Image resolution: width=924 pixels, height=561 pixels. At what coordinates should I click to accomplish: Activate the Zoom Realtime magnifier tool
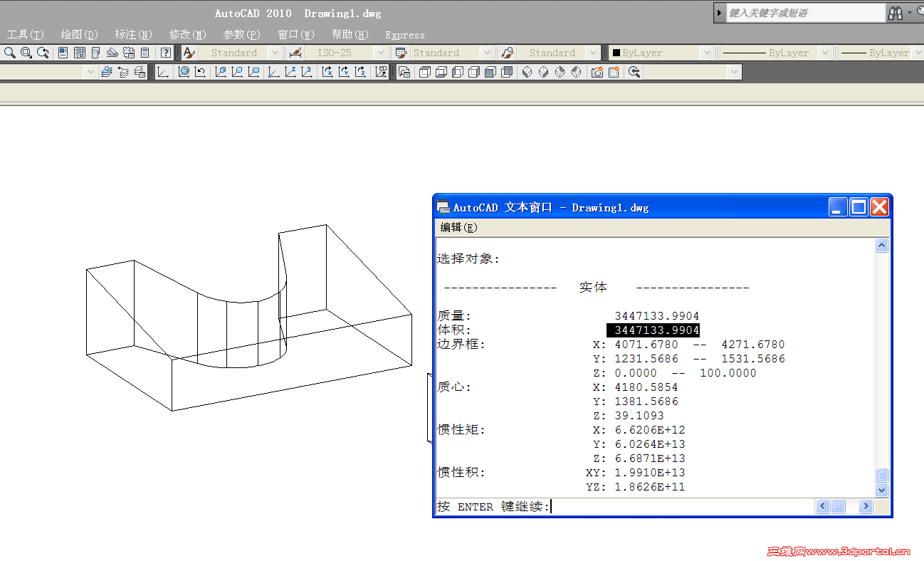pyautogui.click(x=9, y=53)
